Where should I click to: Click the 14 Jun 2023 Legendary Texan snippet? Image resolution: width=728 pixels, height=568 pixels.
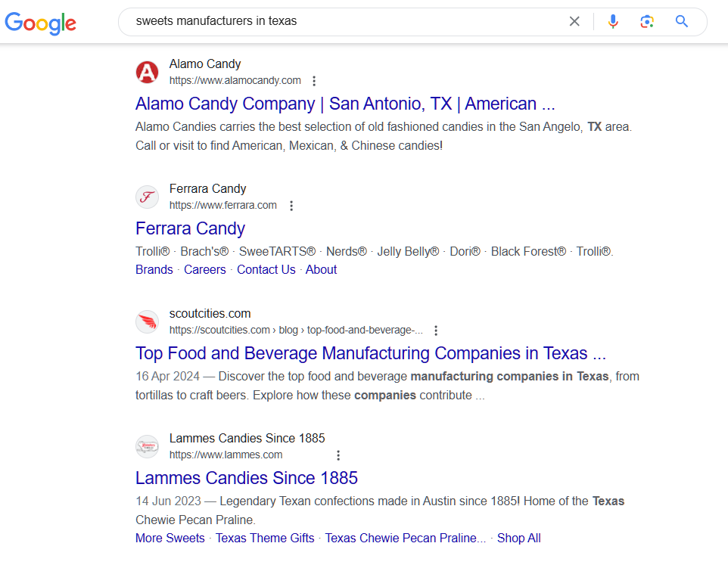tap(380, 511)
